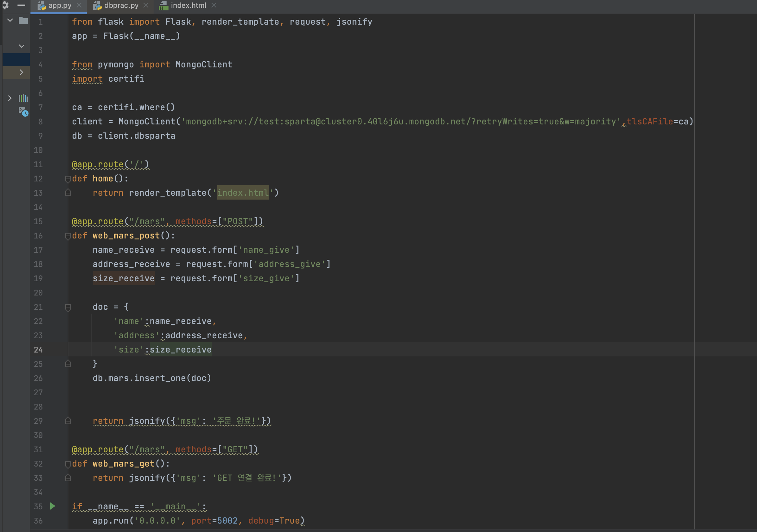The height and width of the screenshot is (532, 757).
Task: Toggle the fold end marker on line 33
Action: [x=68, y=478]
